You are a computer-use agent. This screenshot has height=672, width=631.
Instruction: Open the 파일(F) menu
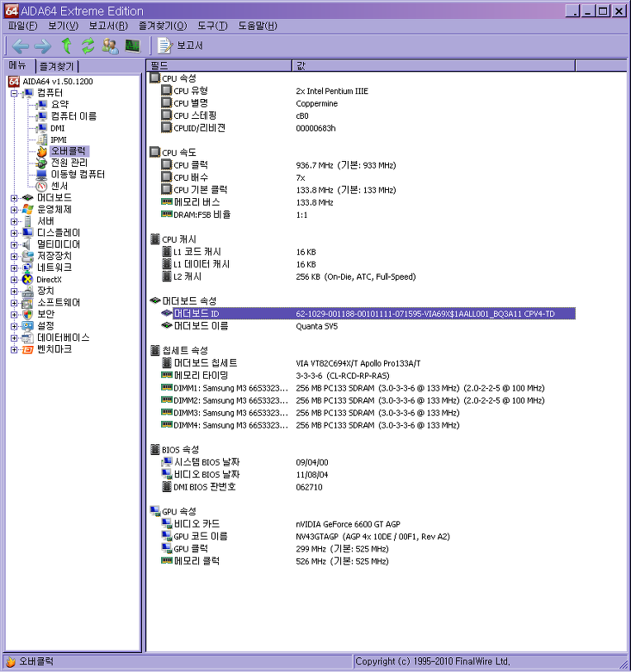coord(23,26)
